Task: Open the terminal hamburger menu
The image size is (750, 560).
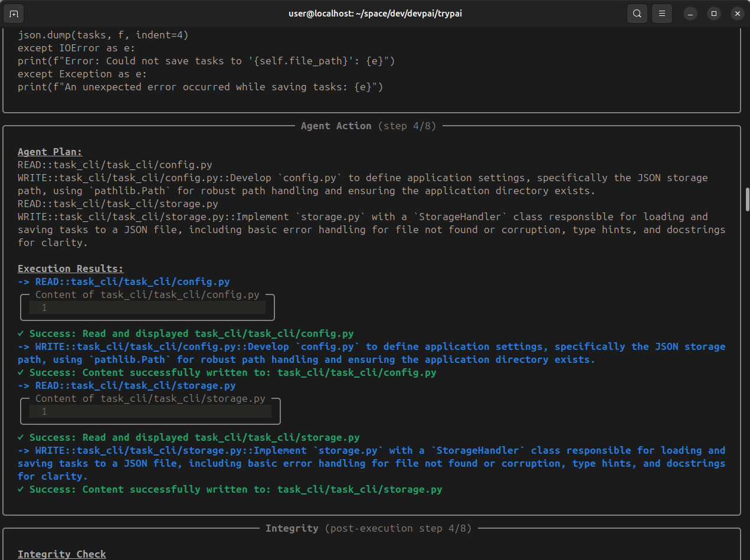Action: (662, 13)
